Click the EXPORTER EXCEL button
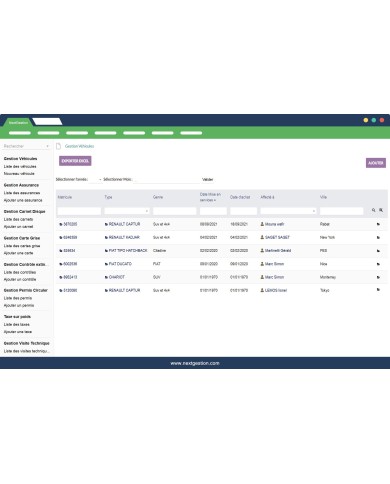 click(x=75, y=161)
